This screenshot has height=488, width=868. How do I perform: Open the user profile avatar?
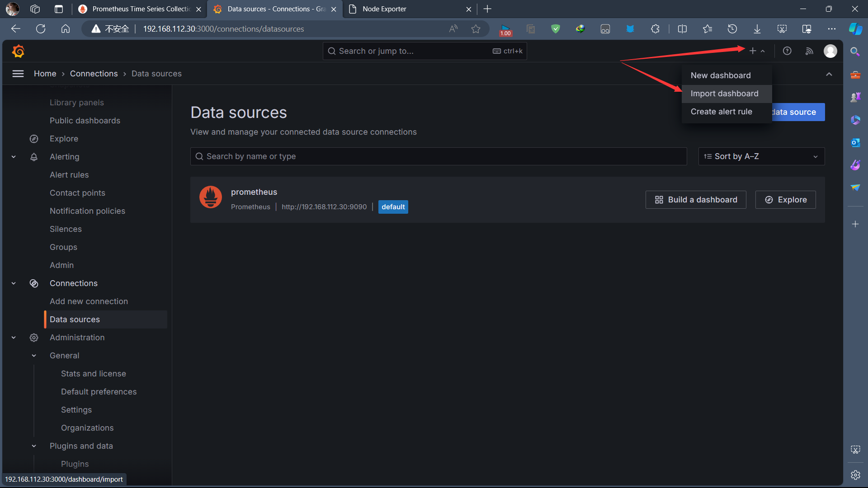pos(830,51)
